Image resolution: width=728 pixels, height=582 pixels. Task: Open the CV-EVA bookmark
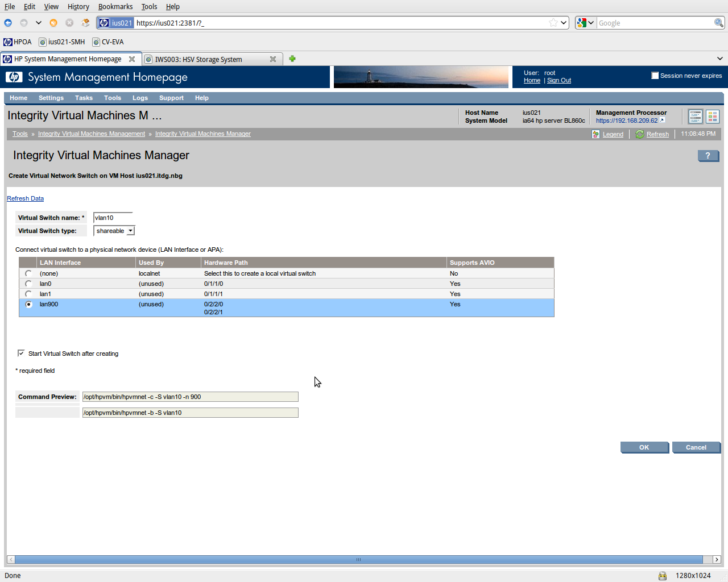point(108,41)
